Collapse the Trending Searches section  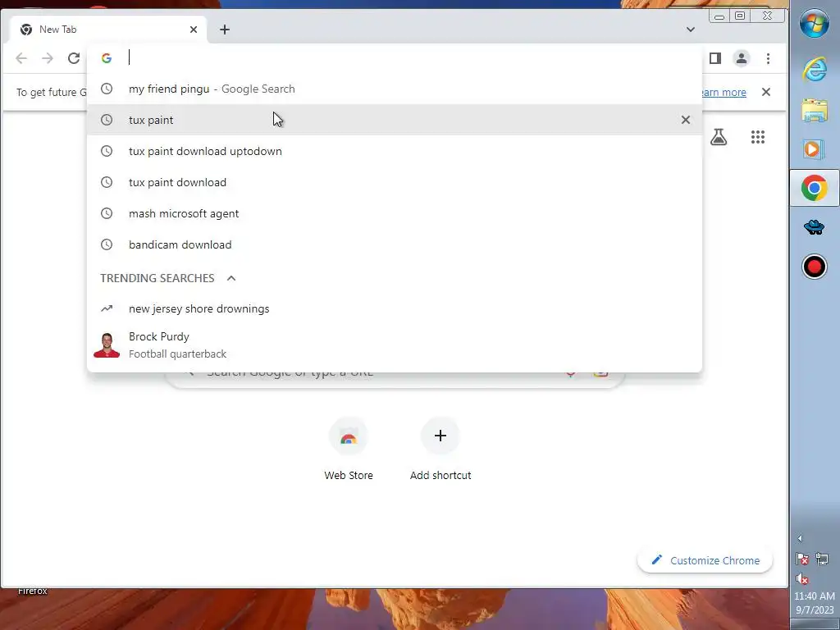(231, 278)
